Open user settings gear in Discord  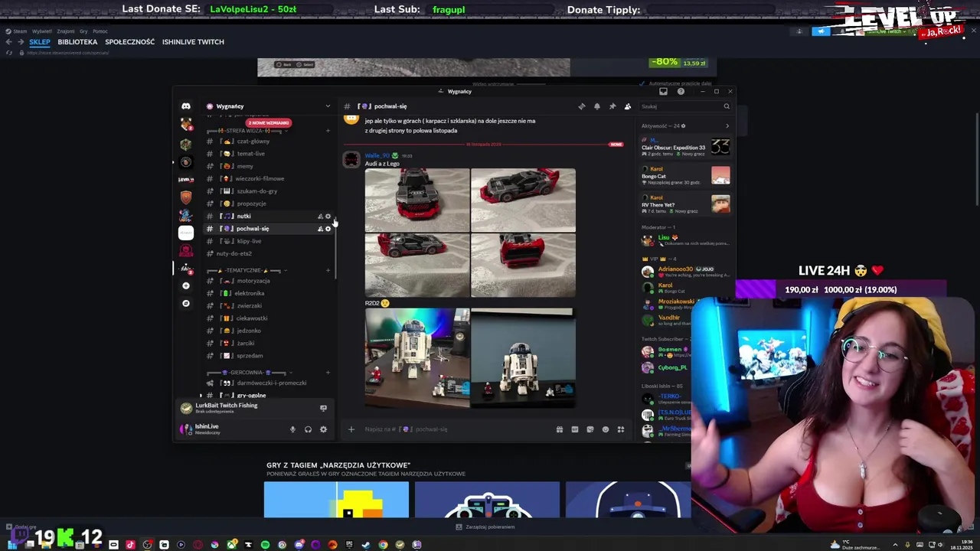point(323,429)
